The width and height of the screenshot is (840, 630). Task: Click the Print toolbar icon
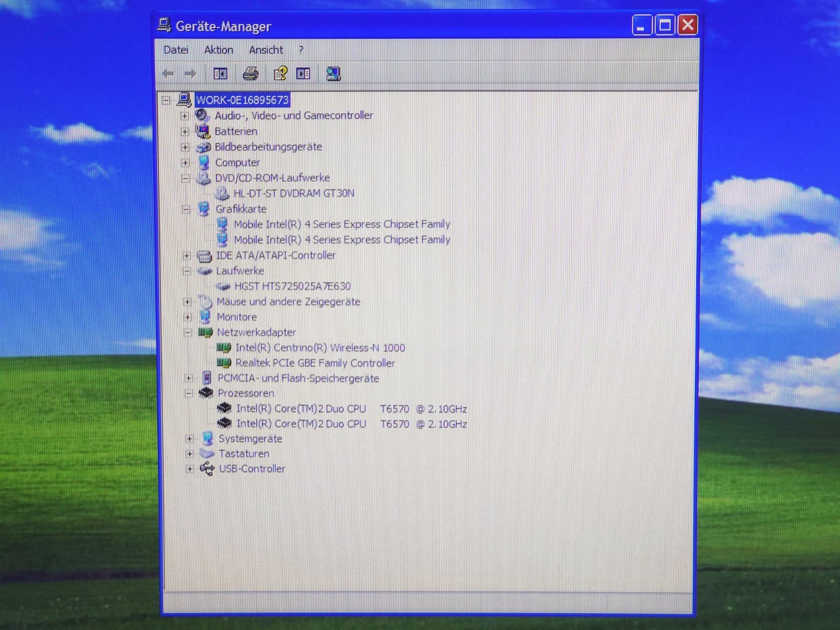(x=250, y=73)
